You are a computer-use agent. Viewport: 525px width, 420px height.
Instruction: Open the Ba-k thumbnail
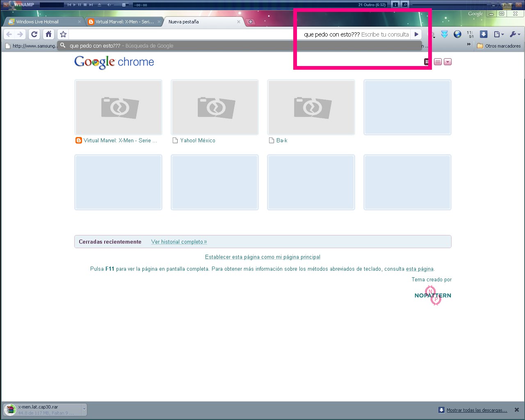pos(311,107)
